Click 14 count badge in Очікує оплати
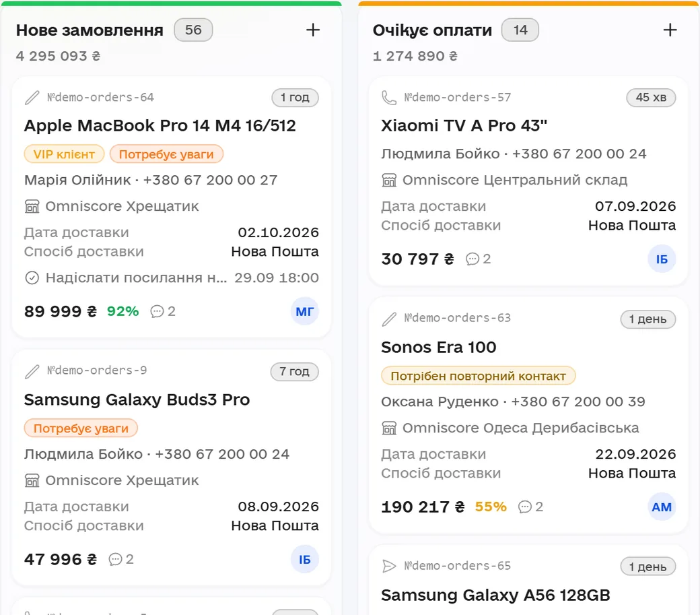Image resolution: width=700 pixels, height=615 pixels. [x=520, y=30]
